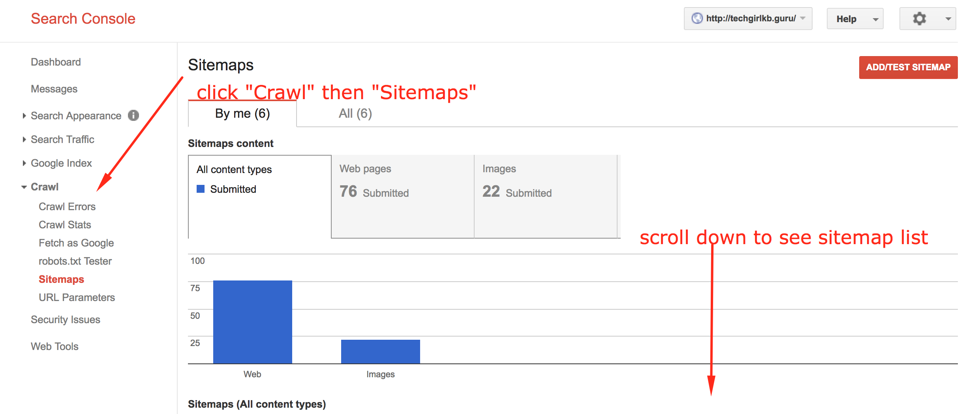Open the Help dropdown menu
Viewport: 980px width, 414px height.
855,19
